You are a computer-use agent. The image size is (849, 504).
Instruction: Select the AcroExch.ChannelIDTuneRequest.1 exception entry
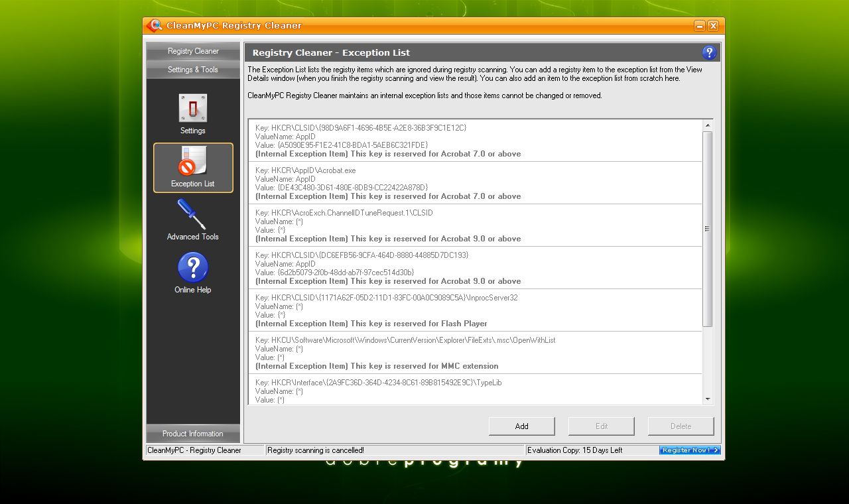(476, 225)
